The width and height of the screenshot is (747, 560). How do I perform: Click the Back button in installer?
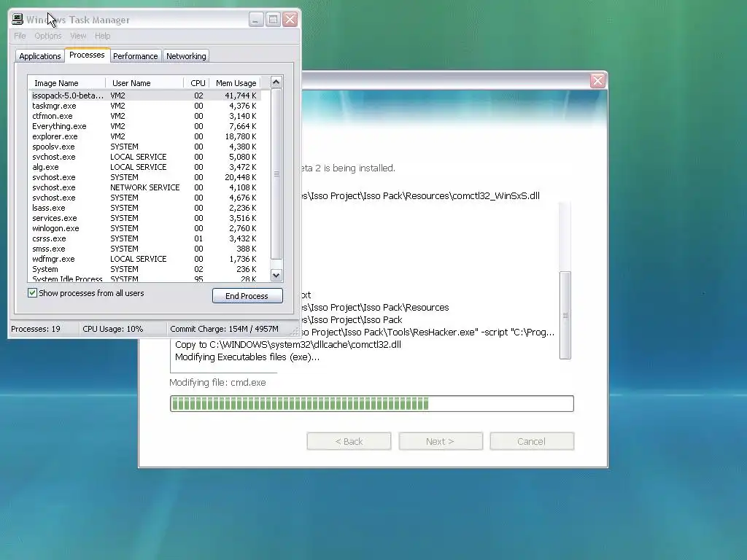349,441
